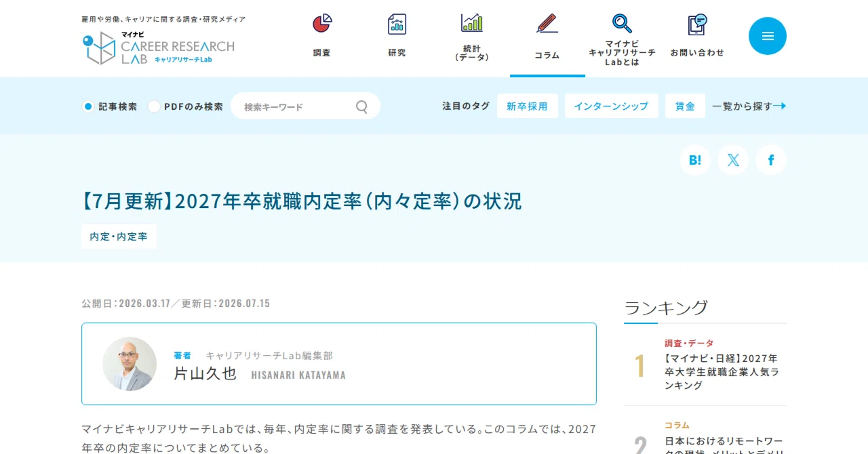This screenshot has height=454, width=868.
Task: Click the 賃金 tag button
Action: click(685, 106)
